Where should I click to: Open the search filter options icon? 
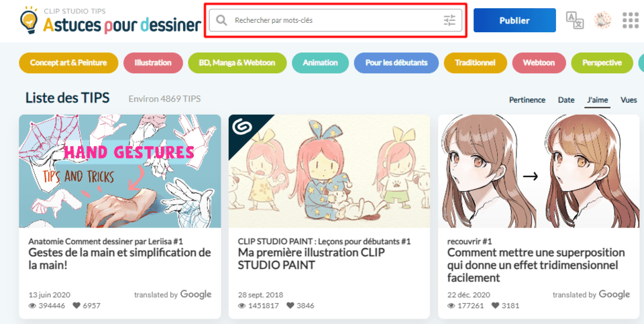pos(449,20)
